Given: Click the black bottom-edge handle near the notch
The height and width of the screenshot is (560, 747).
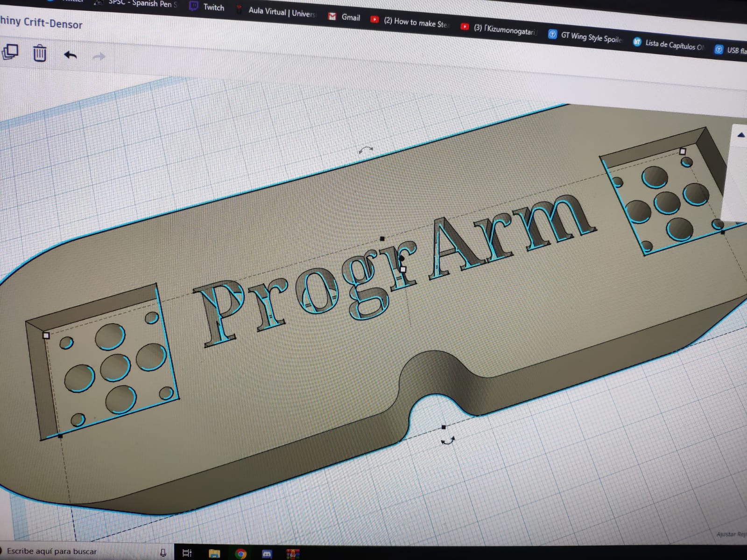Looking at the screenshot, I should [444, 427].
